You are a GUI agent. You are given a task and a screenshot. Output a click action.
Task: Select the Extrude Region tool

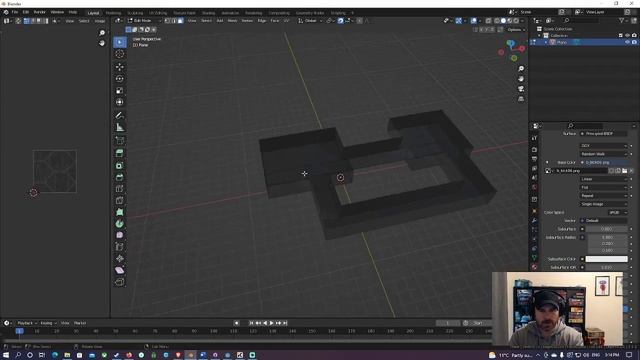[120, 153]
